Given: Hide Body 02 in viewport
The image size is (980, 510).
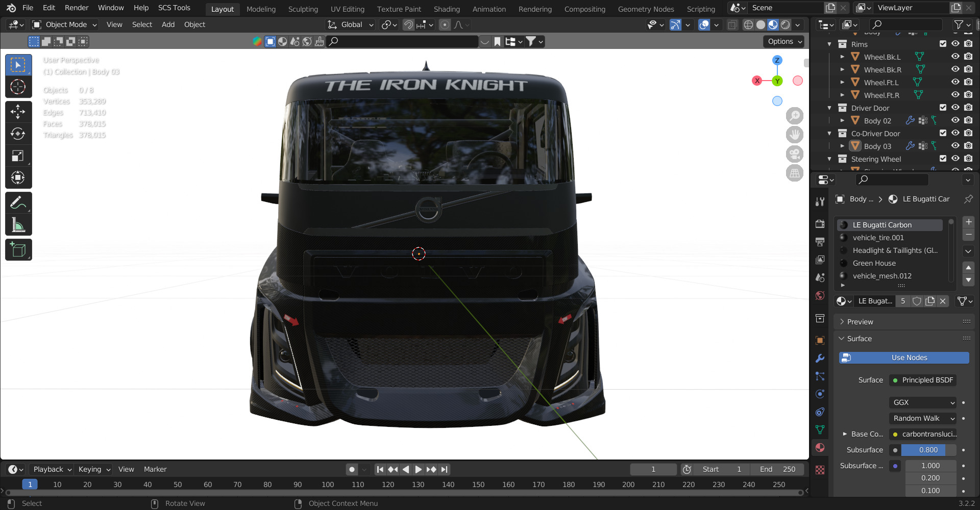Looking at the screenshot, I should (x=955, y=120).
